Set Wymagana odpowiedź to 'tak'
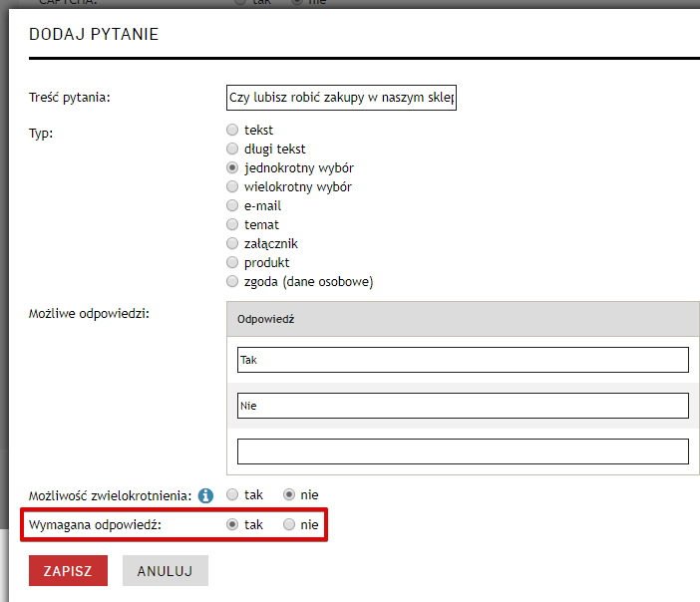Viewport: 700px width, 602px height. pyautogui.click(x=232, y=524)
